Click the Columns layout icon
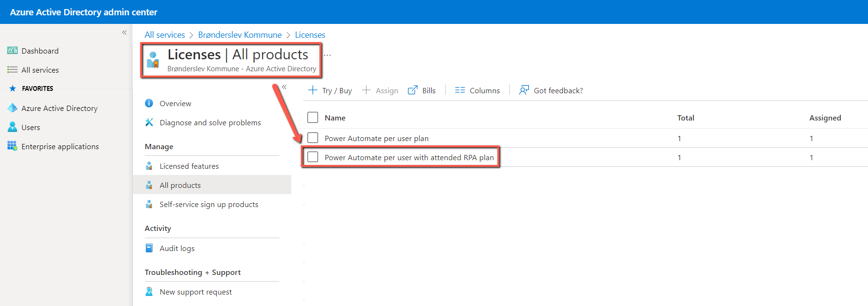The height and width of the screenshot is (306, 868). click(x=460, y=90)
